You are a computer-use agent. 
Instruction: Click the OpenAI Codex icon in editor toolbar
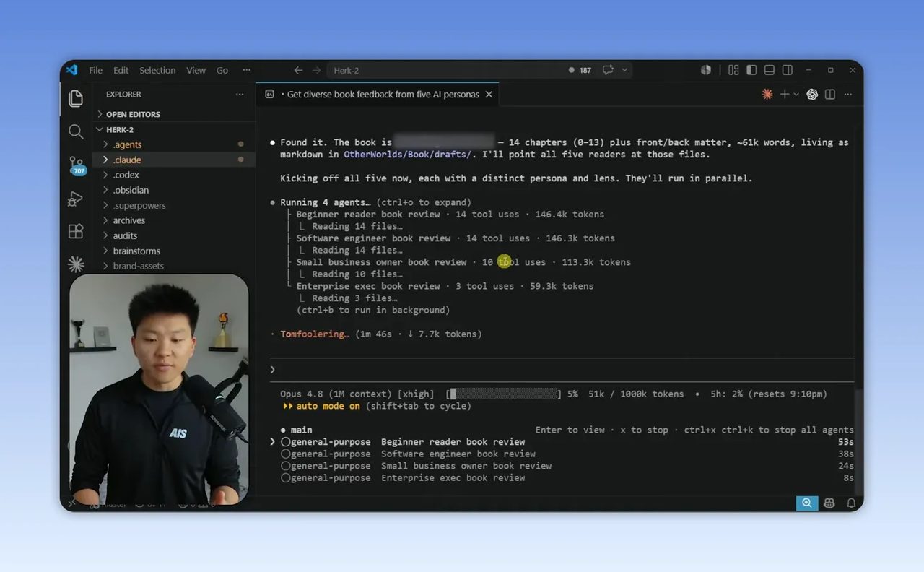click(x=812, y=95)
